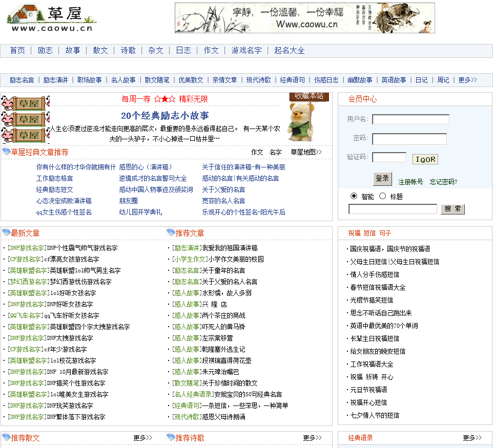
Task: Open 感恩父母诗朗诵 article
Action: pos(224,417)
